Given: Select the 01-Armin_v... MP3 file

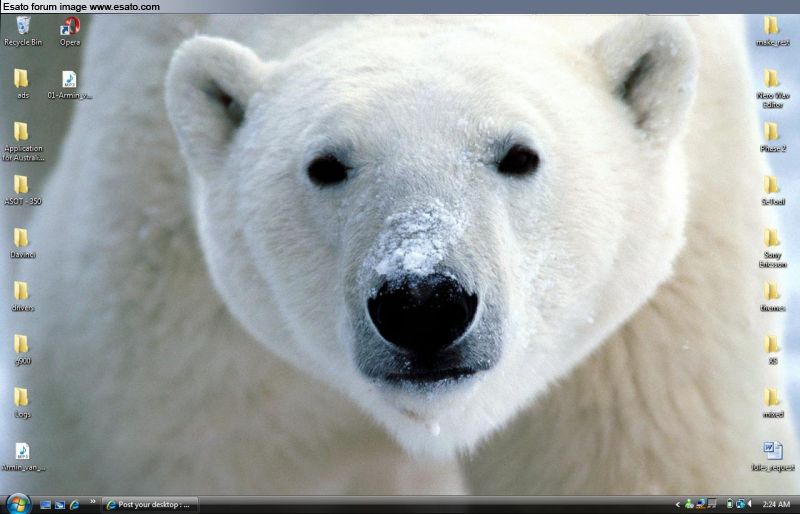Looking at the screenshot, I should pos(69,85).
